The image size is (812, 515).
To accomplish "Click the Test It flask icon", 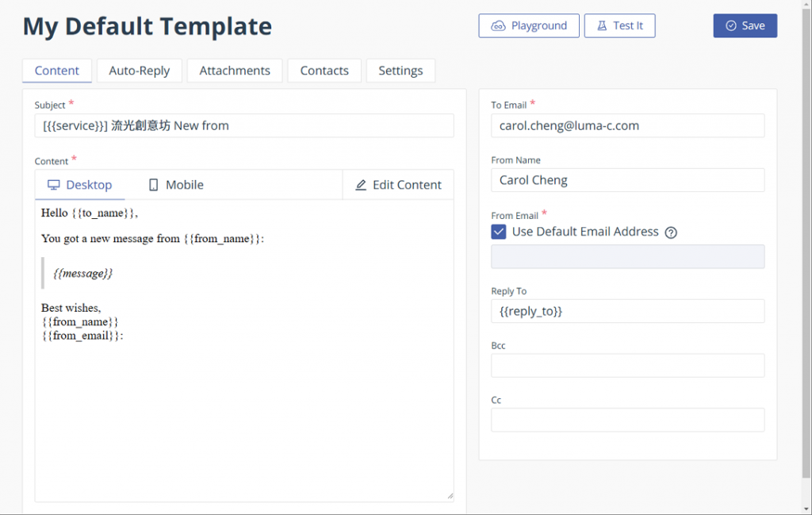I will tap(602, 26).
